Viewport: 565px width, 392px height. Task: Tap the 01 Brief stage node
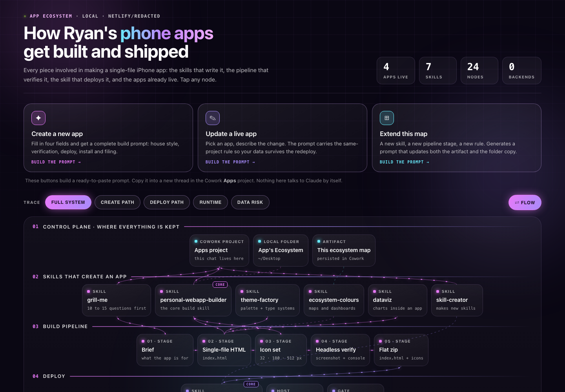pos(165,350)
